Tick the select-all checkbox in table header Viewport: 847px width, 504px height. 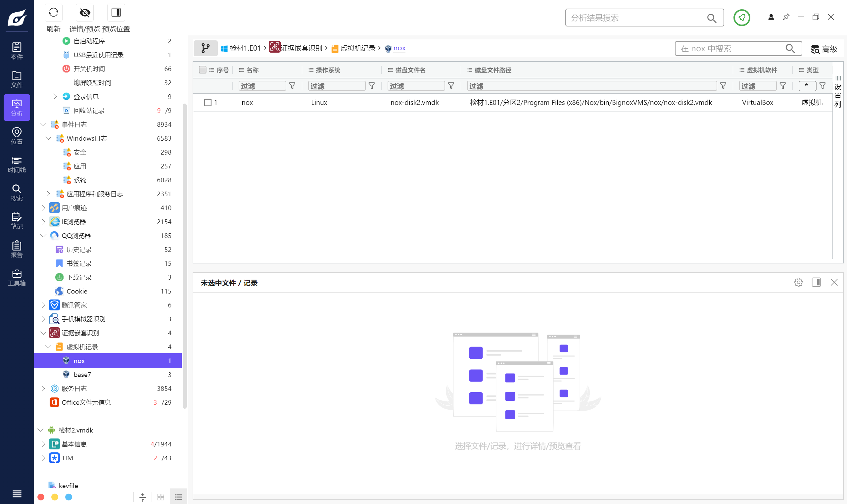[203, 70]
